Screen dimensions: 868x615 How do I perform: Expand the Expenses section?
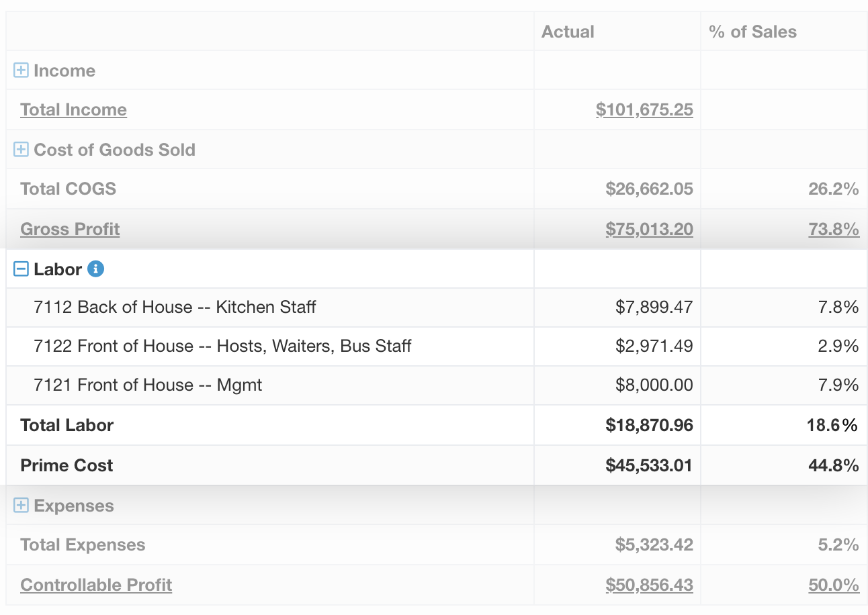(21, 506)
